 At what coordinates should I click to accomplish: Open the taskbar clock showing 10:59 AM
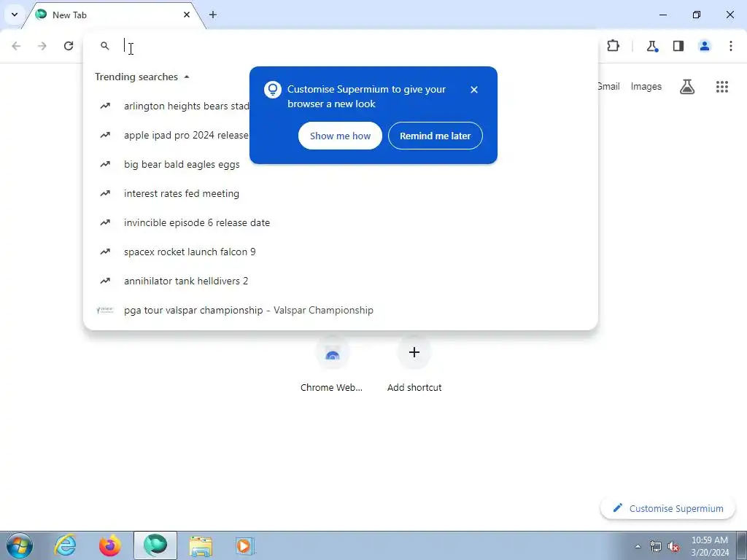pyautogui.click(x=710, y=545)
